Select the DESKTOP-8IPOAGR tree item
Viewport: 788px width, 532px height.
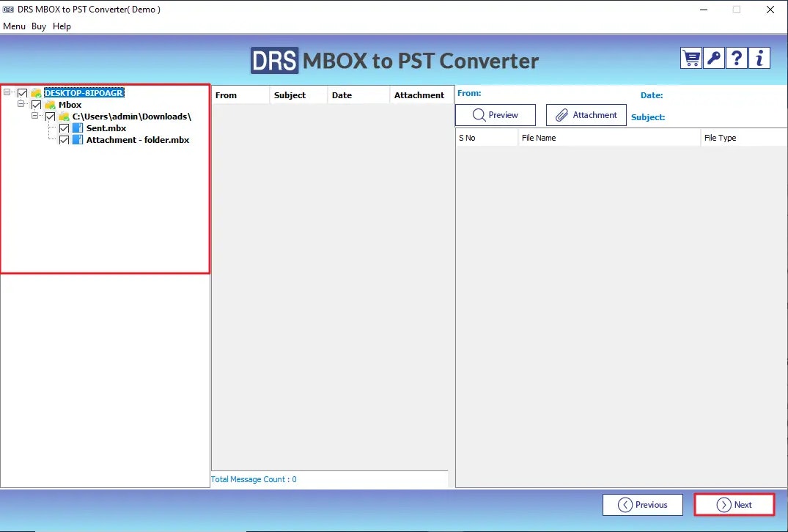coord(84,93)
